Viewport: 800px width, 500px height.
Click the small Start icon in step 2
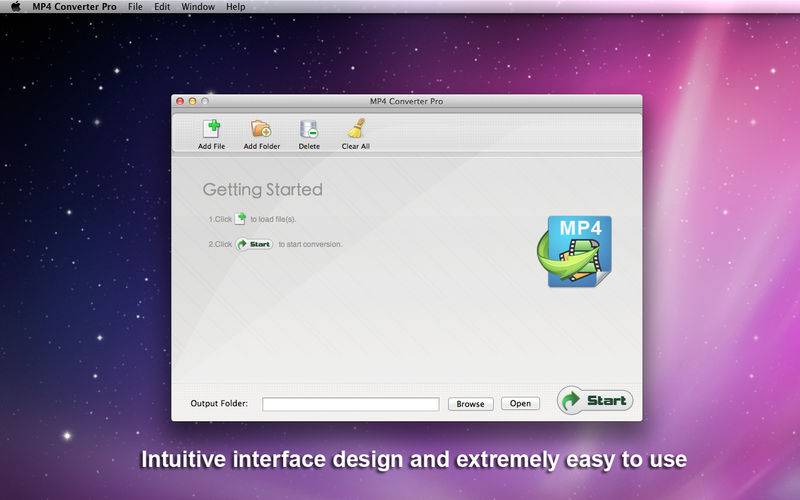(x=255, y=244)
